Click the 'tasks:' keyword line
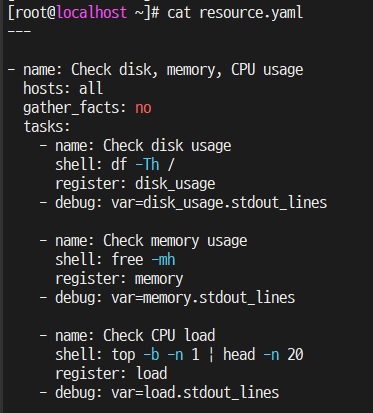The image size is (373, 413). pyautogui.click(x=47, y=127)
